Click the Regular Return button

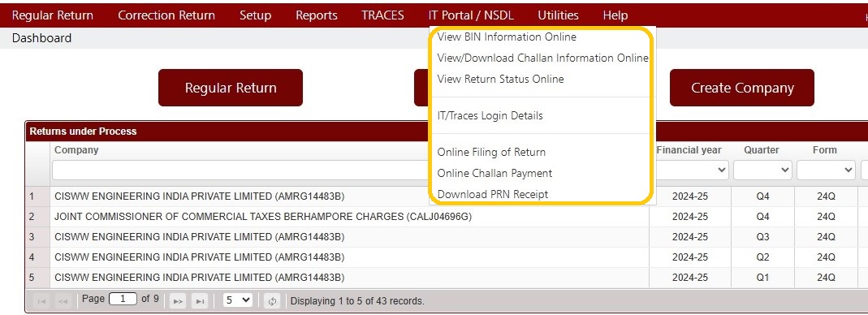[231, 88]
